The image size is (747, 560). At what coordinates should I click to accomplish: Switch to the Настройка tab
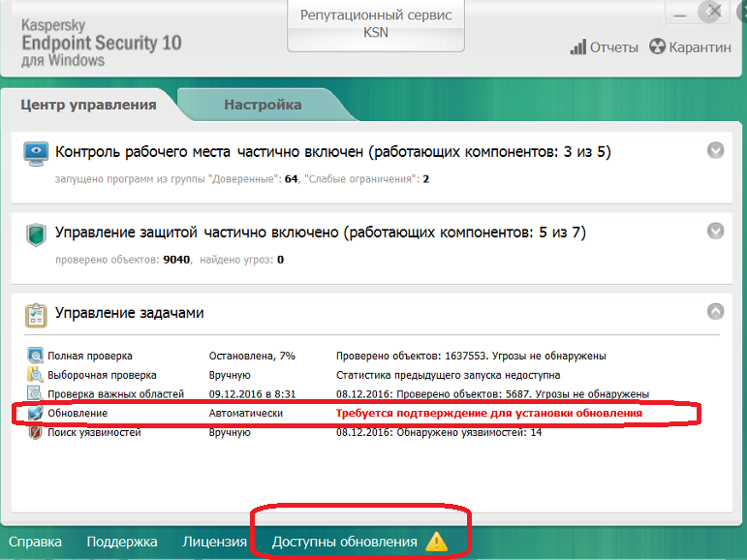[263, 105]
